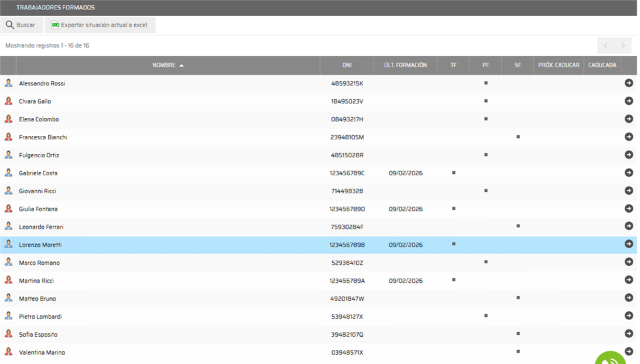Click the user icon beside Alessandro Rossi
The width and height of the screenshot is (640, 364).
tap(8, 83)
